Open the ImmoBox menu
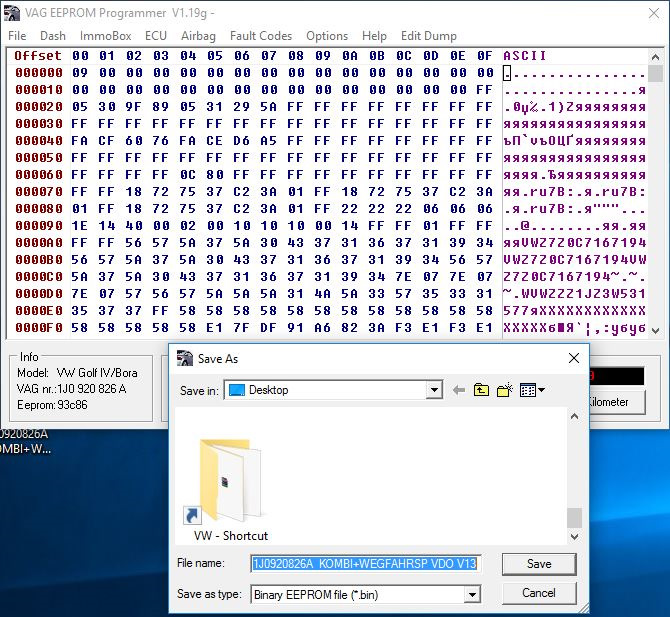 (x=106, y=36)
